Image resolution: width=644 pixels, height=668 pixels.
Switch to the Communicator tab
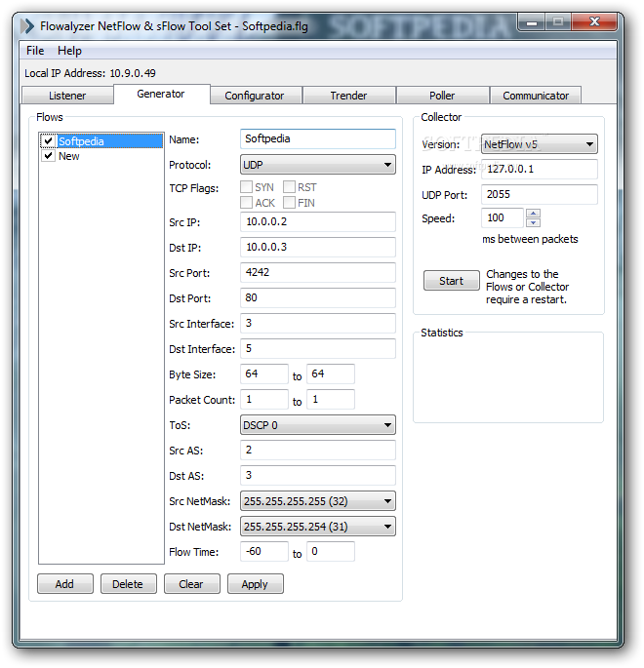point(536,96)
